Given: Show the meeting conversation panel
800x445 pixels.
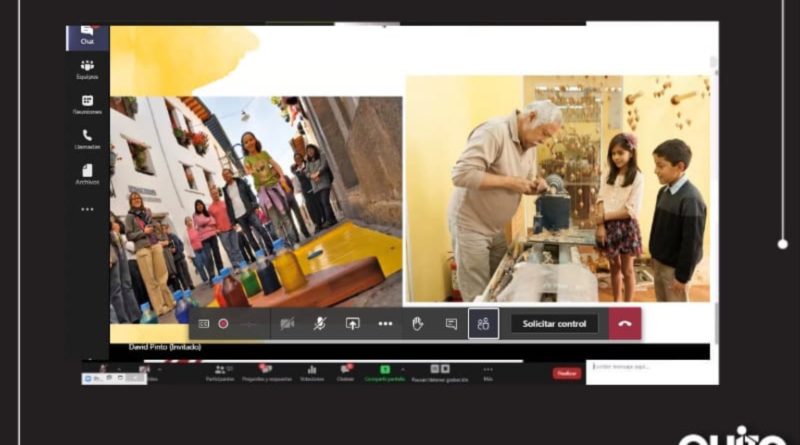Looking at the screenshot, I should tap(451, 324).
